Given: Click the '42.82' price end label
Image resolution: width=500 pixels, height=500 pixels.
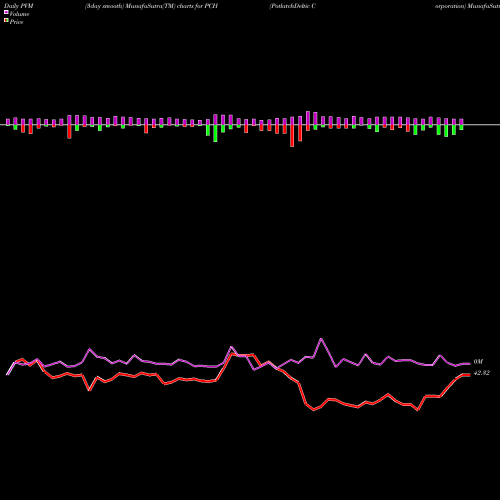Looking at the screenshot, I should click(482, 373).
